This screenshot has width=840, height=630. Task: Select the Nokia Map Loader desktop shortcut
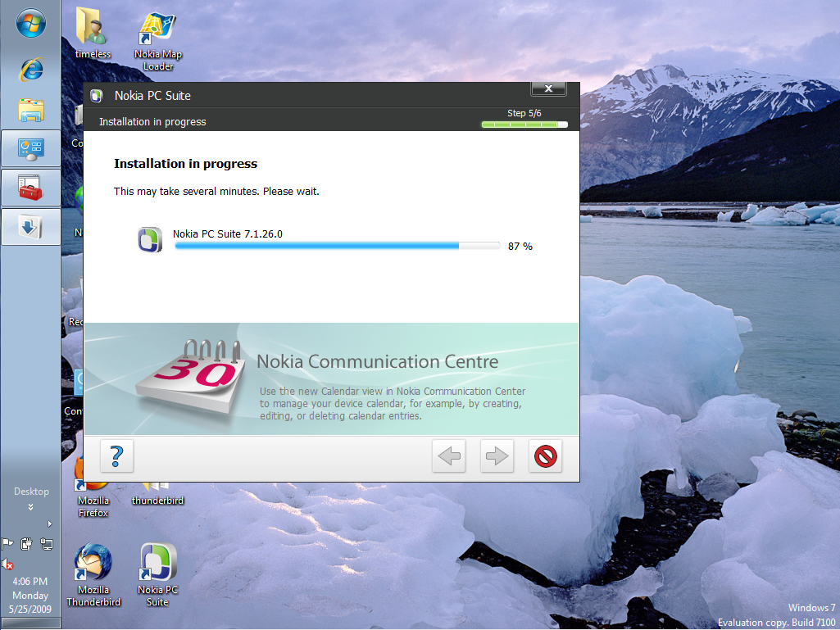[x=157, y=42]
